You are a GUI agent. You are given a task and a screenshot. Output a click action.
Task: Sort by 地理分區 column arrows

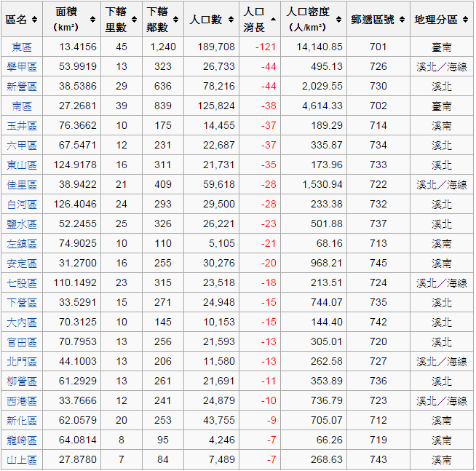pos(465,20)
